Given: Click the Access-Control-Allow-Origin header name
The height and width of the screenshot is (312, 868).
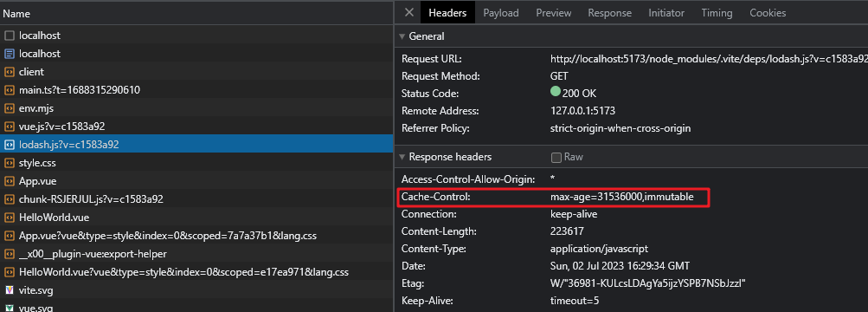Looking at the screenshot, I should coord(468,179).
